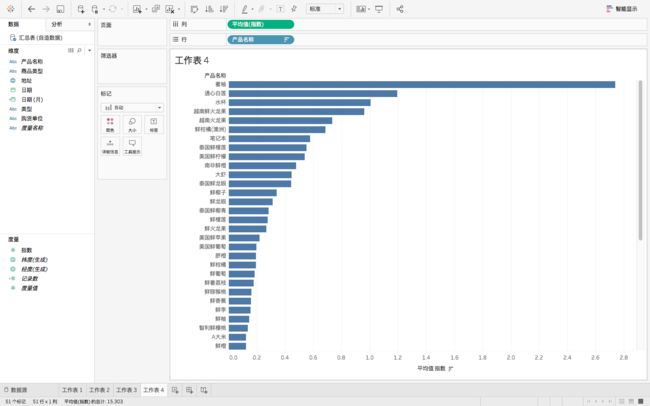Sort descending toolbar icon
Screen dimensions: 650x406
[x=224, y=9]
